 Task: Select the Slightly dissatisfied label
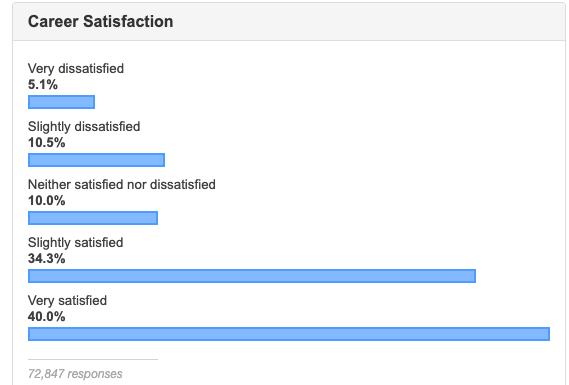(84, 127)
